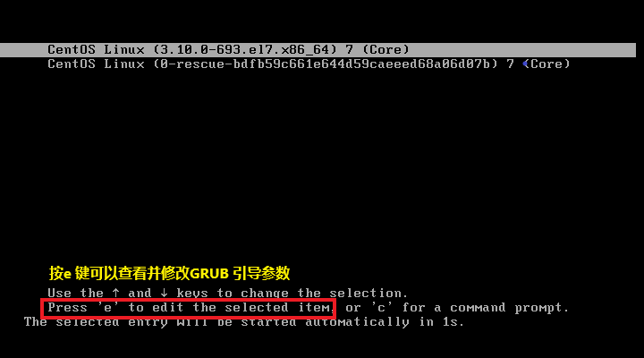This screenshot has width=644, height=358.
Task: Click the rescue ID 'bdfb59c661e644d59caeeed68a06d07b' text
Action: pyautogui.click(x=362, y=64)
